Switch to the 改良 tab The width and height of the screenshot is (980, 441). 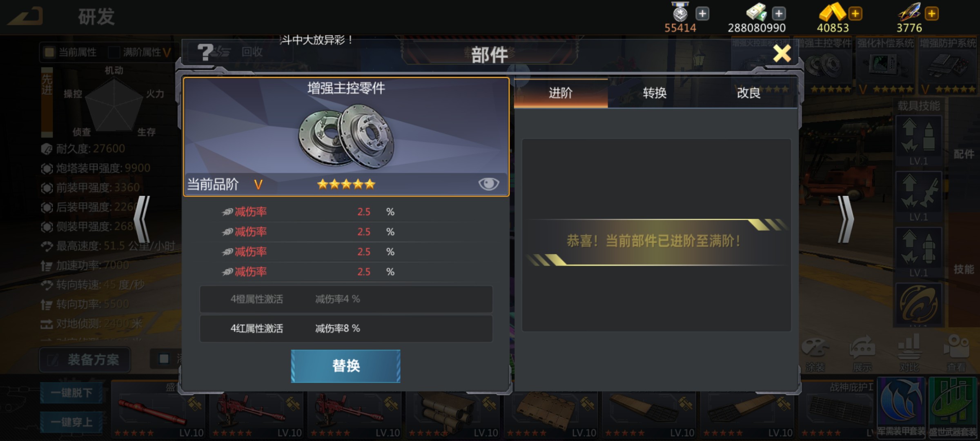748,93
